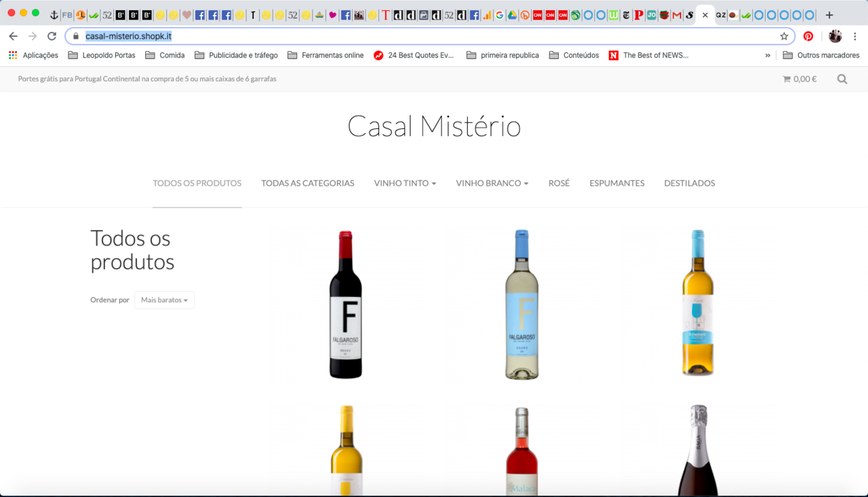Select the TODOS OS PRODUTOS menu item
The width and height of the screenshot is (868, 497).
coord(197,183)
